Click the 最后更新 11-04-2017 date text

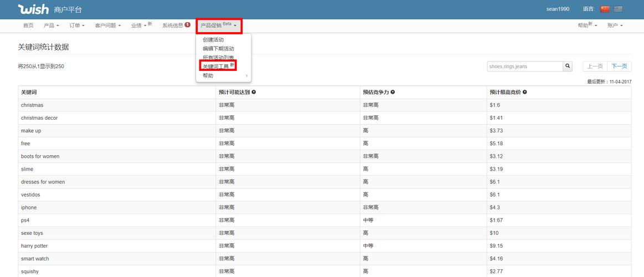pos(609,82)
